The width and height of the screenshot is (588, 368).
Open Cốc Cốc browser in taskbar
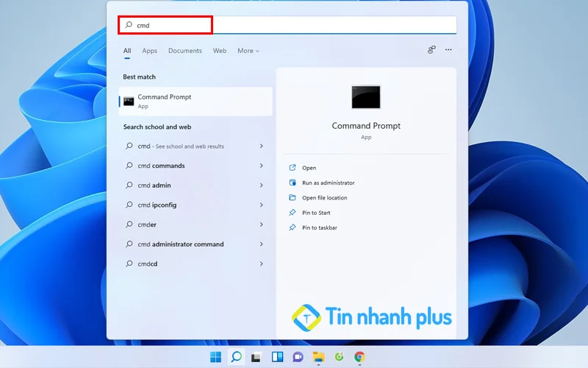pos(339,357)
